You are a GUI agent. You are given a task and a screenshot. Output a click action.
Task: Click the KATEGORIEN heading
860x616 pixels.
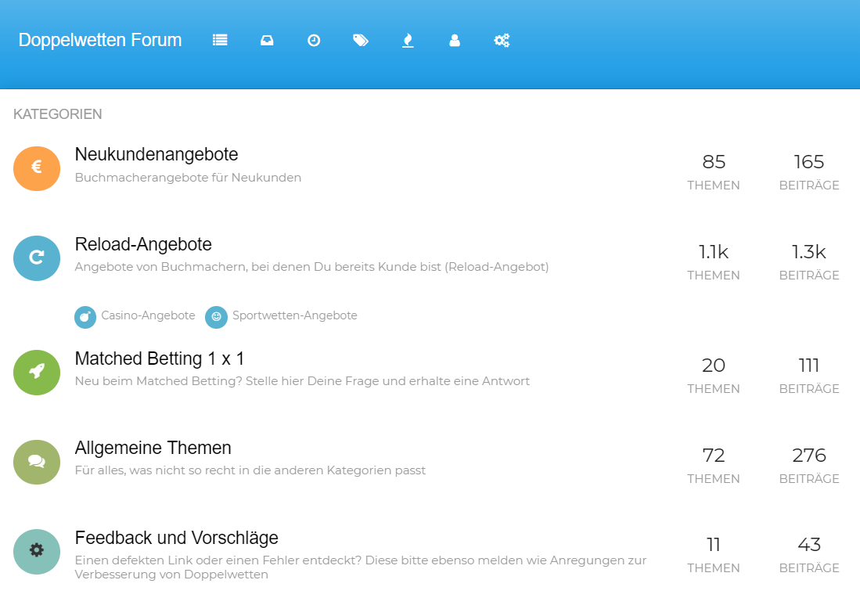click(58, 114)
